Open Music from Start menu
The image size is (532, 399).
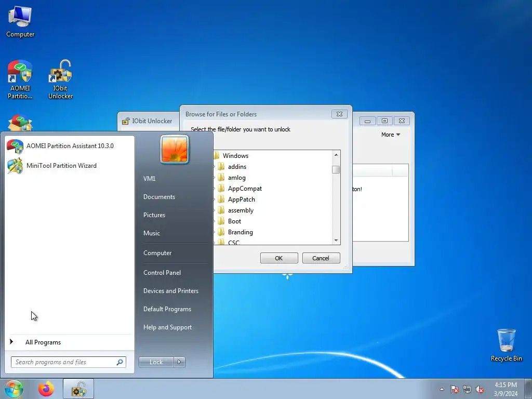tap(151, 233)
